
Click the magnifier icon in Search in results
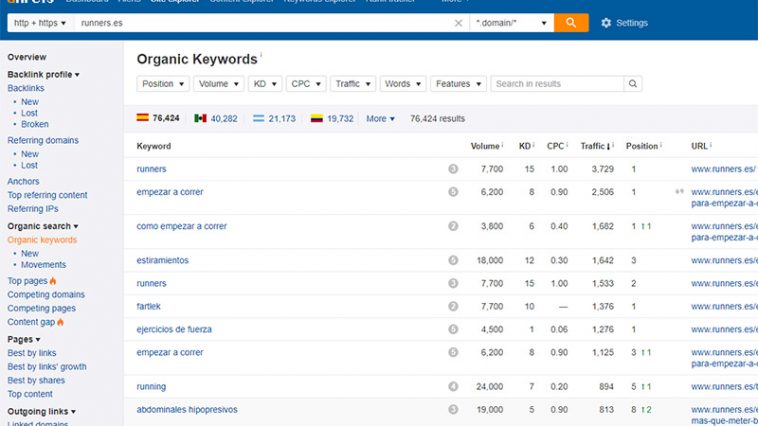[x=632, y=84]
